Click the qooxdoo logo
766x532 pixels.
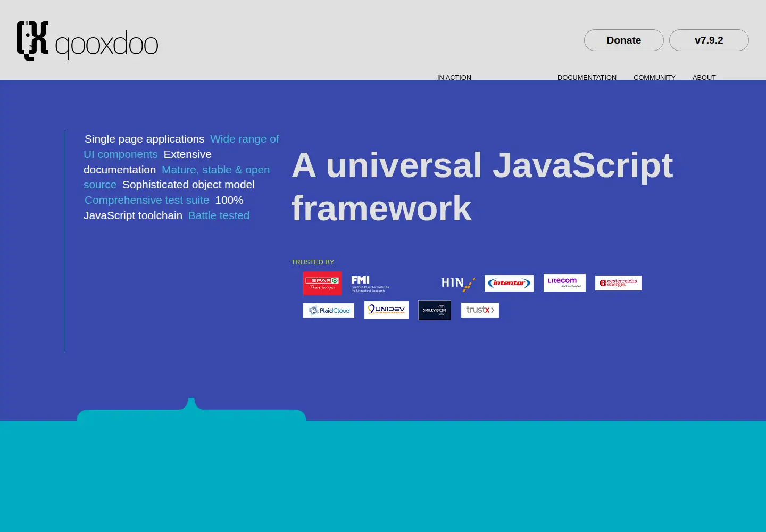point(88,41)
